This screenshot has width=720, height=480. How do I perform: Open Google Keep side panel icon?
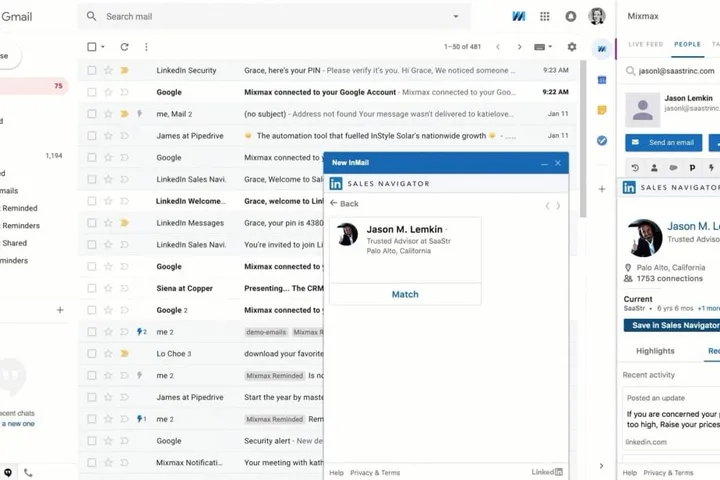(x=602, y=110)
